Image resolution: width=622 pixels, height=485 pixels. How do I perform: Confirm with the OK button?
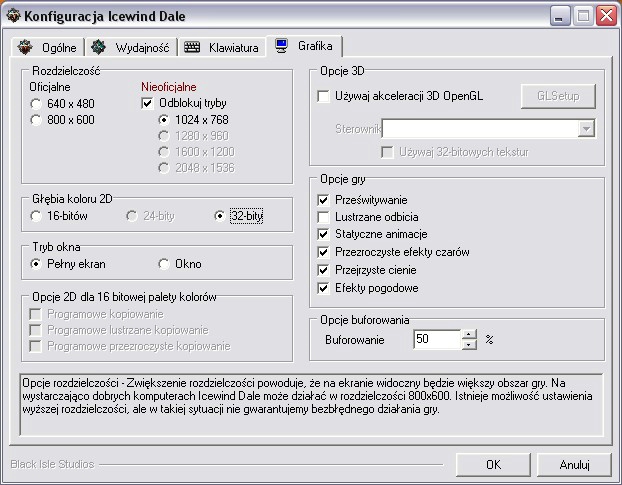click(493, 464)
